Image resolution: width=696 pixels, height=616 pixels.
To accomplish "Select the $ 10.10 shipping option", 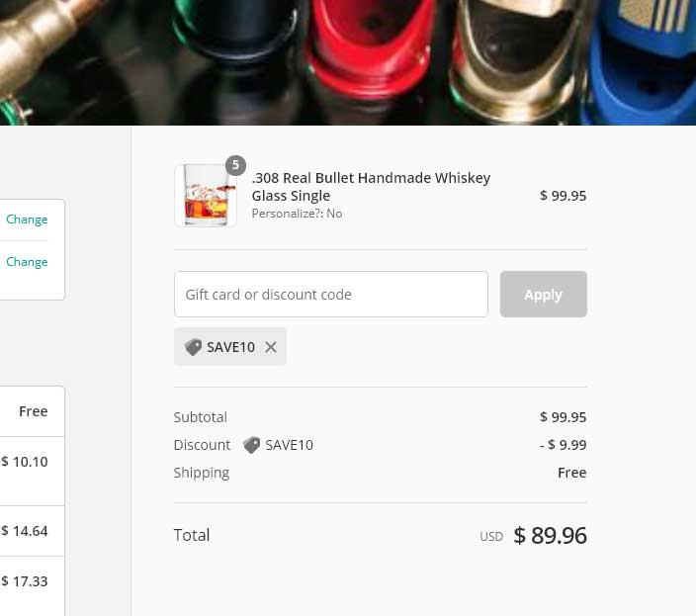I will pyautogui.click(x=32, y=471).
